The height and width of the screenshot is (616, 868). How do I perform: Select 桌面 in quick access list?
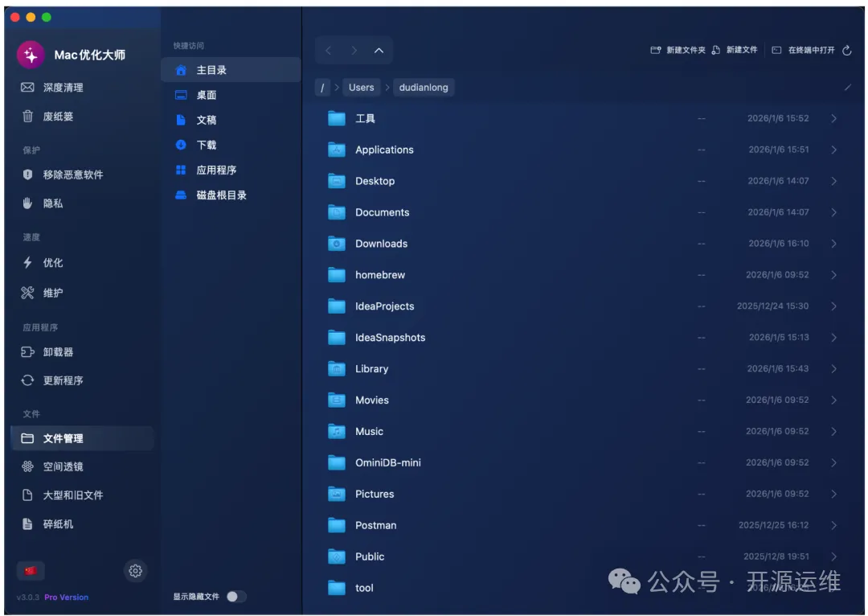pyautogui.click(x=207, y=95)
